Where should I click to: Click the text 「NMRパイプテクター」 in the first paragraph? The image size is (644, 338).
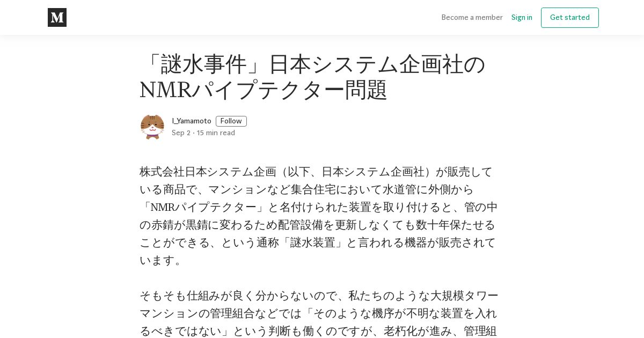click(203, 207)
